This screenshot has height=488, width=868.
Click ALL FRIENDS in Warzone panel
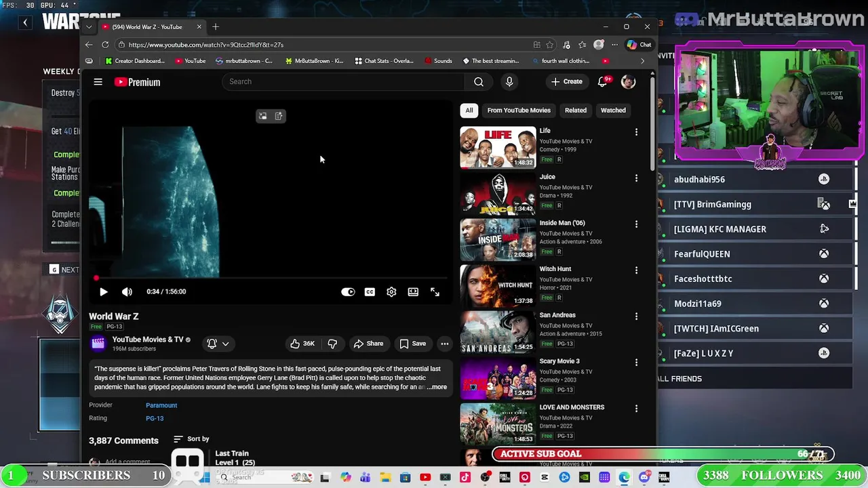[x=679, y=379]
